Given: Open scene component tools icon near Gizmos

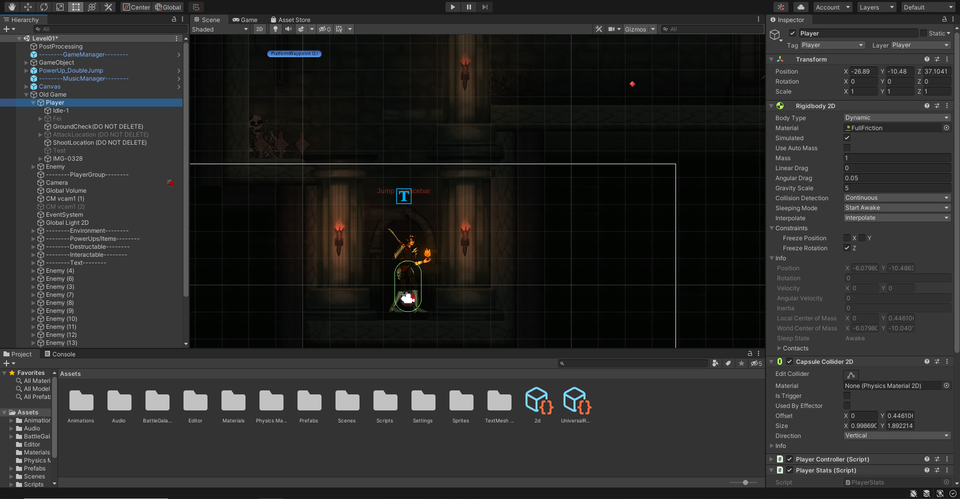Looking at the screenshot, I should click(598, 29).
